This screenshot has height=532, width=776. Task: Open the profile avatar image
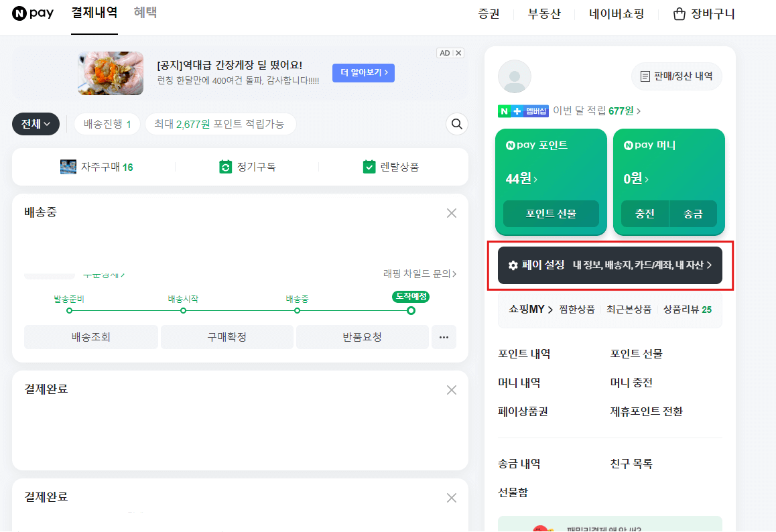pyautogui.click(x=514, y=76)
